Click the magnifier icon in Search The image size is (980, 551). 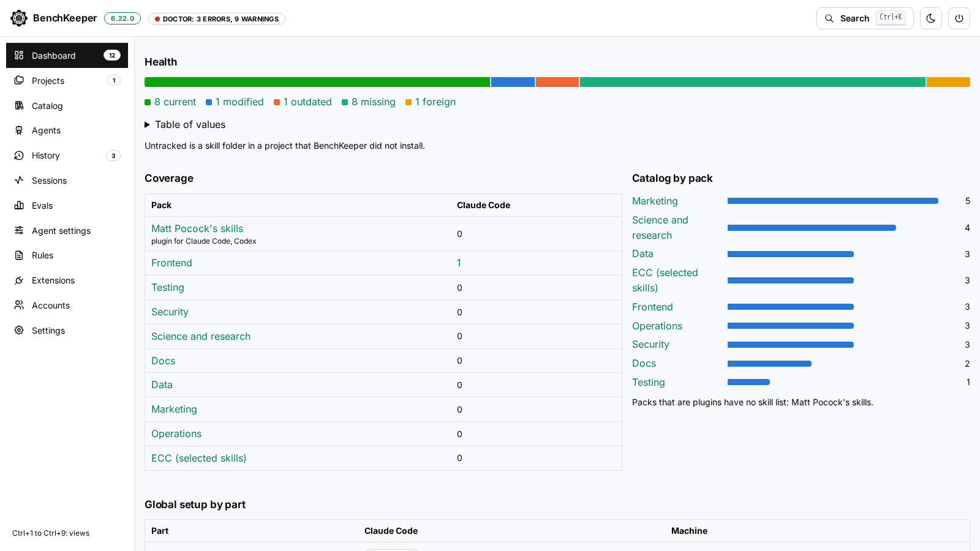(x=829, y=18)
